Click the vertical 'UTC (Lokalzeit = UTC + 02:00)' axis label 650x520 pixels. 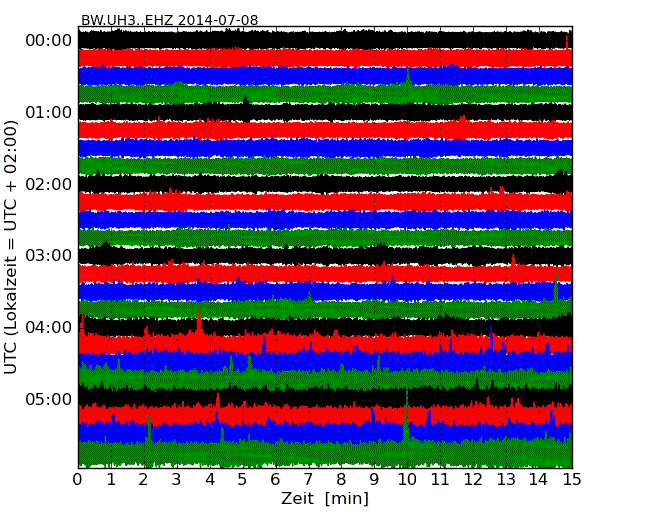pos(11,248)
